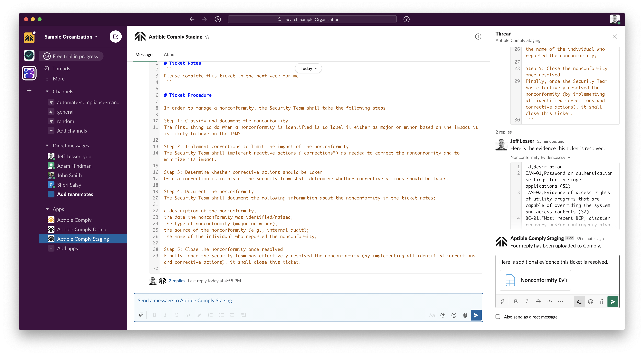
Task: Click attach file paperclip in thread composer
Action: point(602,302)
